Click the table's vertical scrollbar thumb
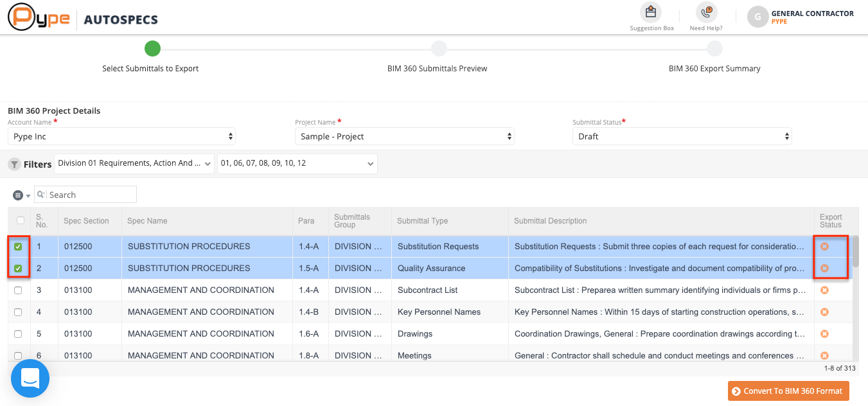 coord(855,252)
